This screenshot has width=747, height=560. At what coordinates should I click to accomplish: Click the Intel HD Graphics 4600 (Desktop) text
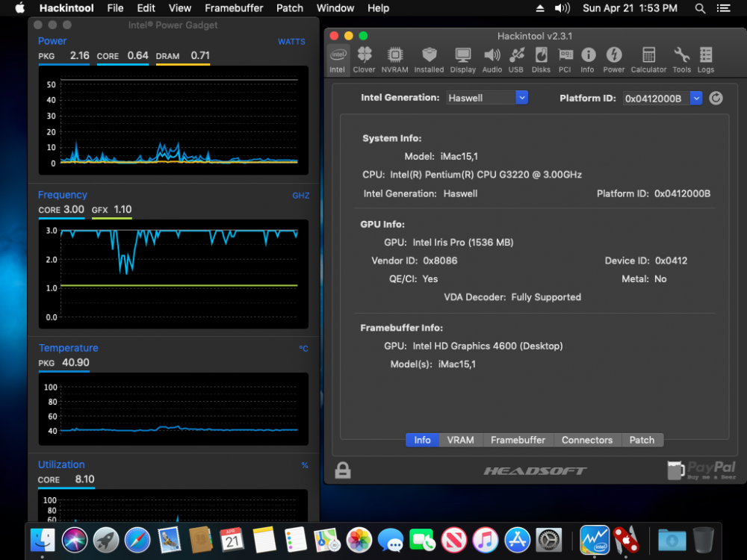point(487,346)
